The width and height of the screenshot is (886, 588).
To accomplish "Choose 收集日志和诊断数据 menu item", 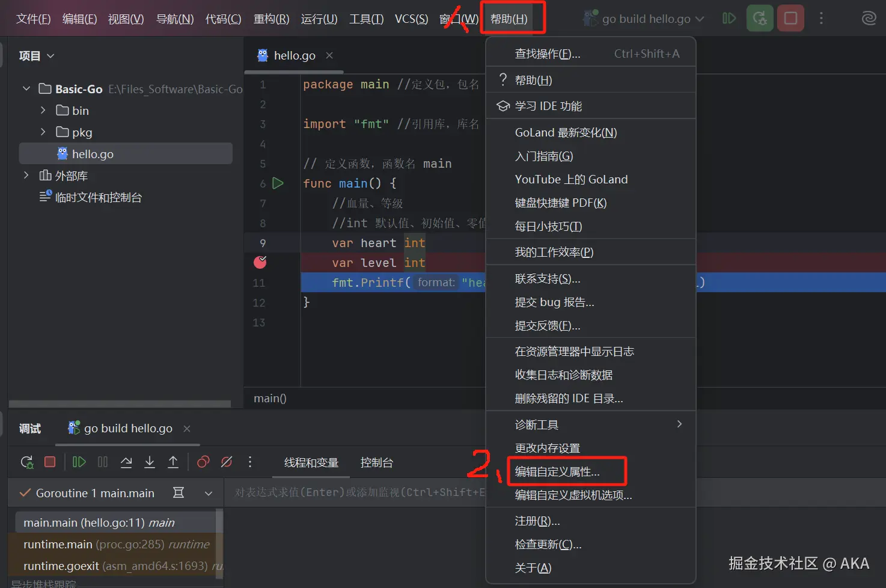I will point(590,375).
